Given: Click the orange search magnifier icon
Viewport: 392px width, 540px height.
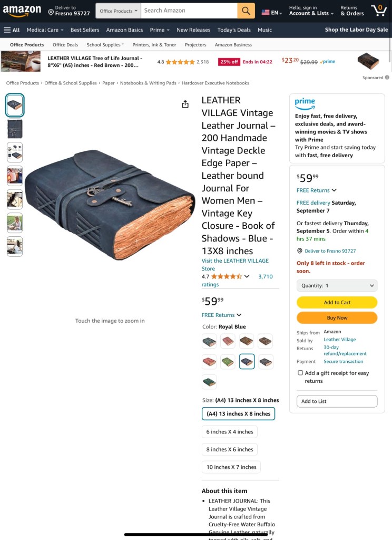Looking at the screenshot, I should tap(246, 11).
